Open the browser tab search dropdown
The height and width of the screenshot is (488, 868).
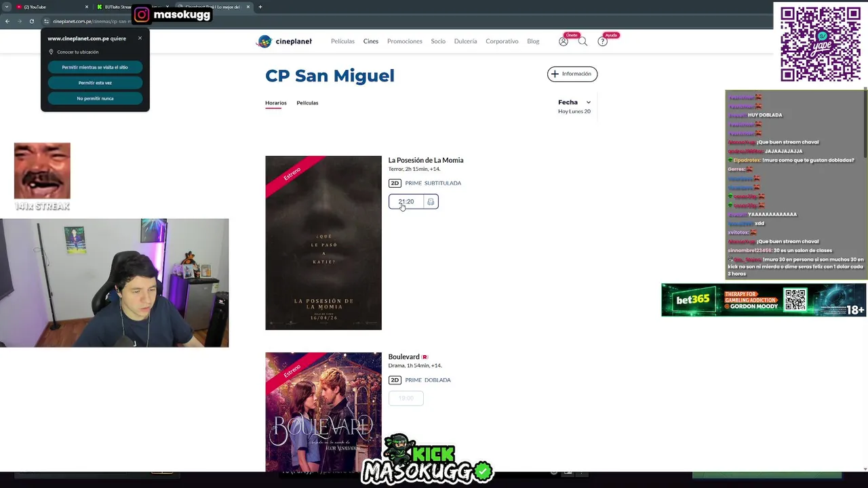(x=6, y=7)
